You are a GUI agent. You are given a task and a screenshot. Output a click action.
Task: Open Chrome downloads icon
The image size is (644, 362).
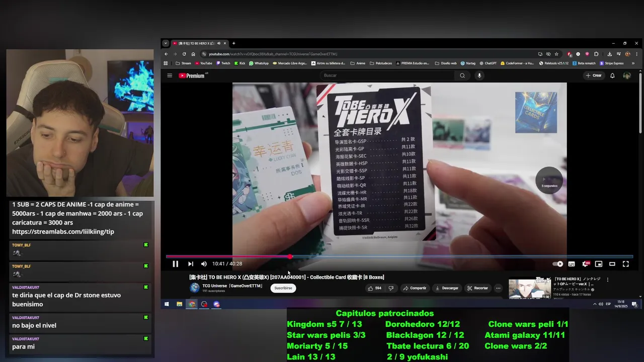pyautogui.click(x=609, y=54)
